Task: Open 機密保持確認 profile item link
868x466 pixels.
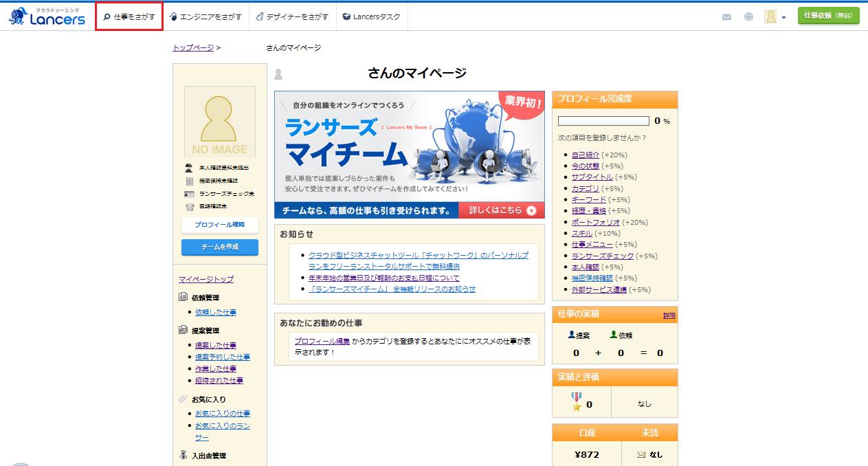Action: (592, 278)
